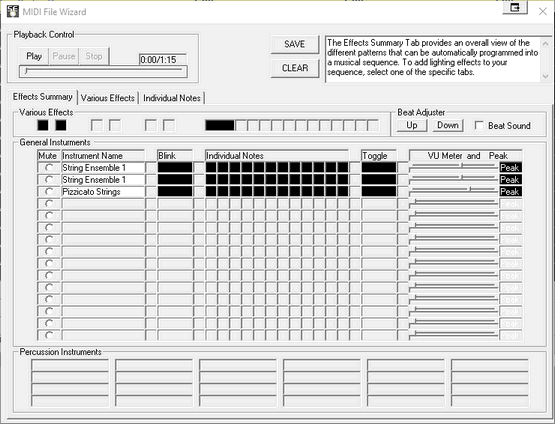Click Blink block for Pizzicato Strings
555x424 pixels.
[x=175, y=191]
